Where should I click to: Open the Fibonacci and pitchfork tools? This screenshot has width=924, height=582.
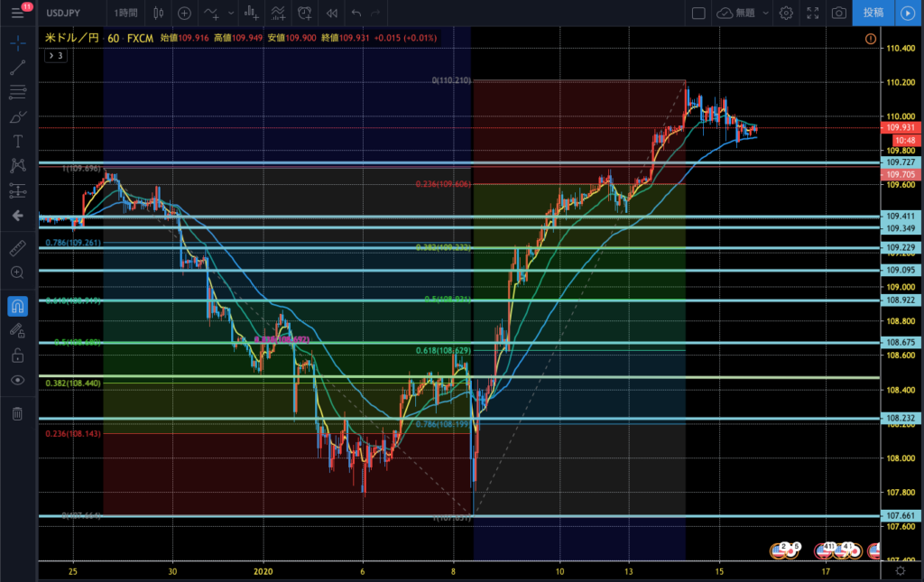(x=18, y=92)
